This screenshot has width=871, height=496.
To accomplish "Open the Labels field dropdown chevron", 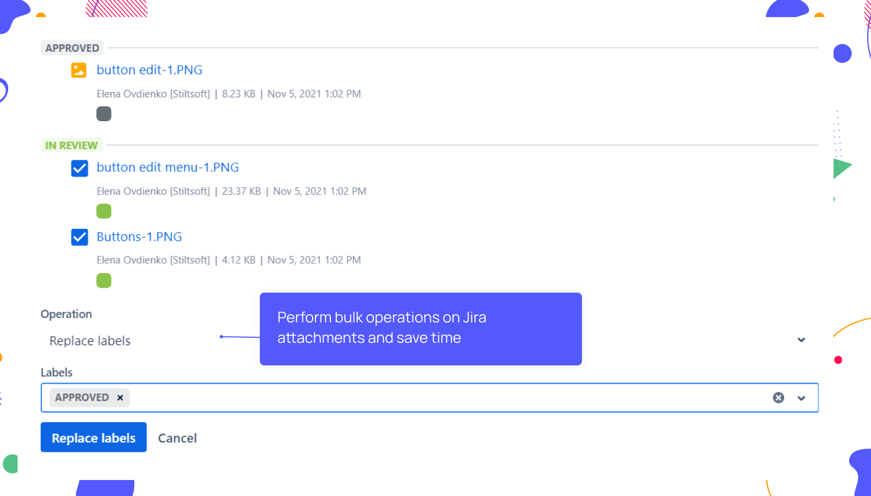I will coord(801,398).
